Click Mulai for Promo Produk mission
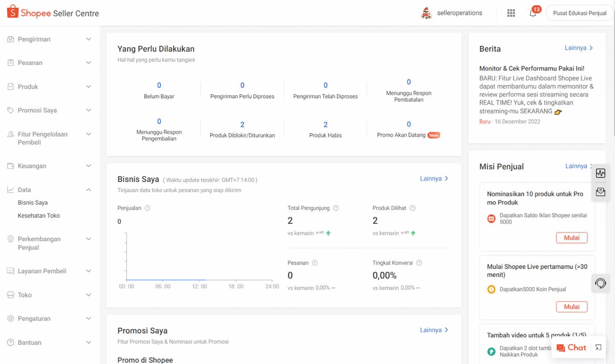 pyautogui.click(x=571, y=238)
